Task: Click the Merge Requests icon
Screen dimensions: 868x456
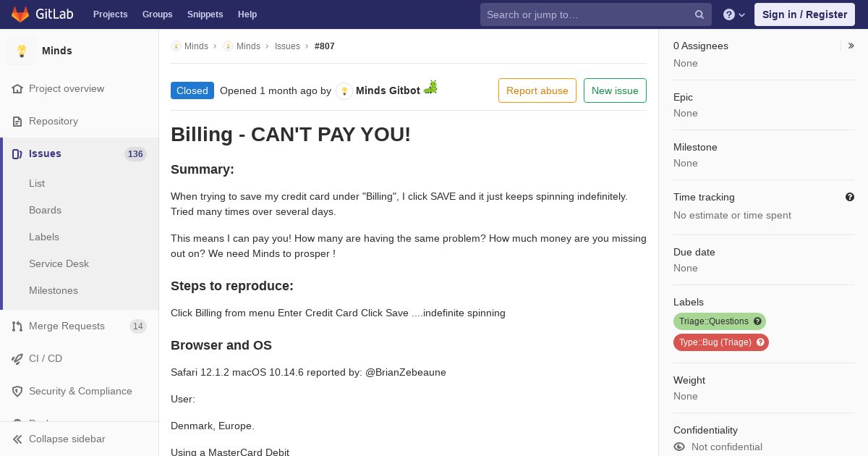Action: 17,326
